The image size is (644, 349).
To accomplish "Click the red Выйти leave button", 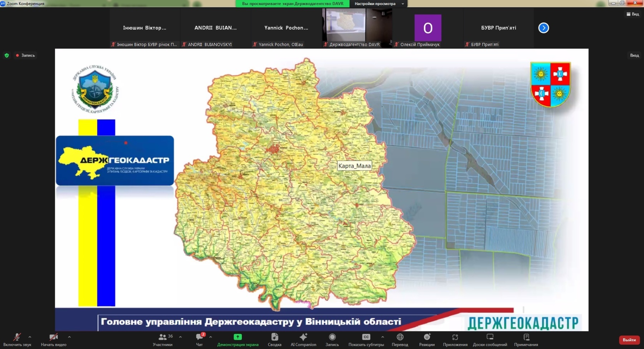I will [629, 340].
